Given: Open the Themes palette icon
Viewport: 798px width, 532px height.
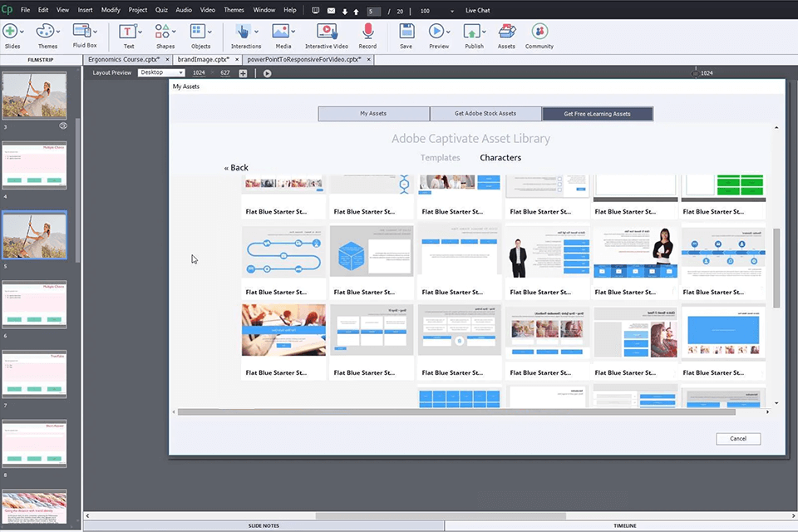Looking at the screenshot, I should (45, 32).
